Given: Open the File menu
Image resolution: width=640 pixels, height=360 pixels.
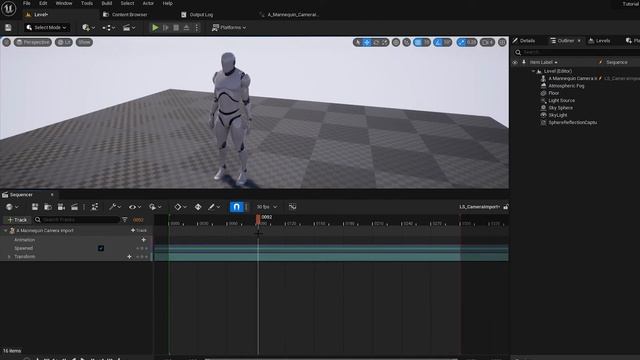Looking at the screenshot, I should point(27,3).
